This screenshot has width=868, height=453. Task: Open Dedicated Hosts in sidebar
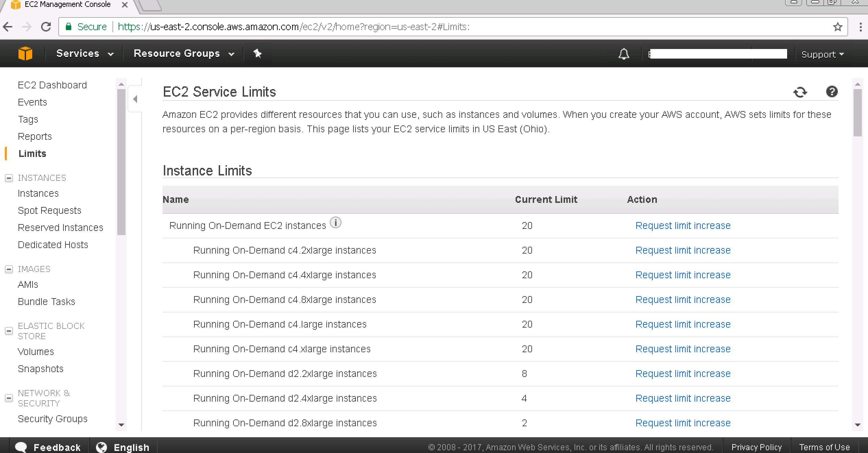click(x=53, y=245)
